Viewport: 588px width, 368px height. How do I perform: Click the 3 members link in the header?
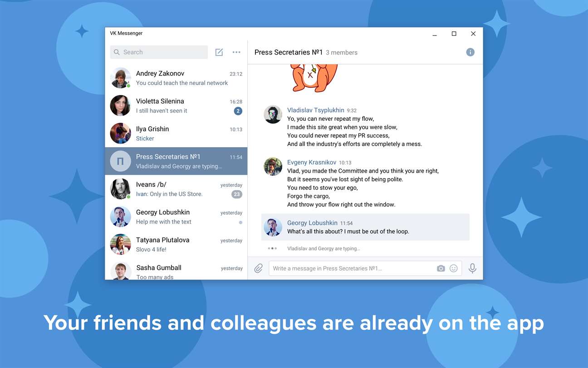click(x=342, y=53)
